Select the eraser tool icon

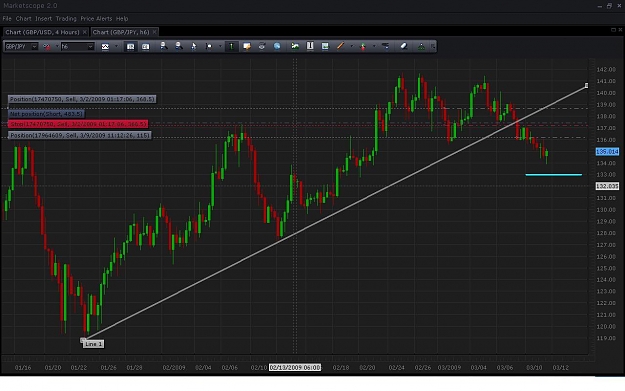pyautogui.click(x=403, y=46)
